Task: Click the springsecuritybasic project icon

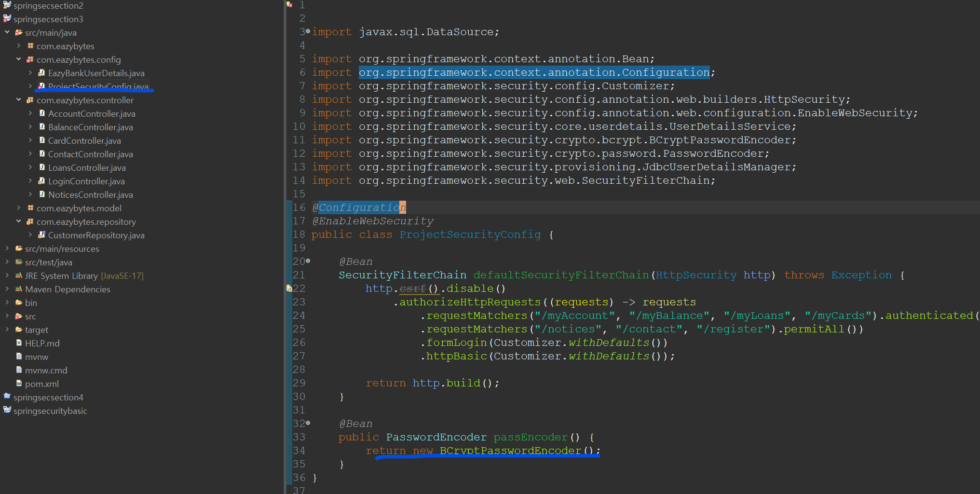Action: (x=7, y=411)
